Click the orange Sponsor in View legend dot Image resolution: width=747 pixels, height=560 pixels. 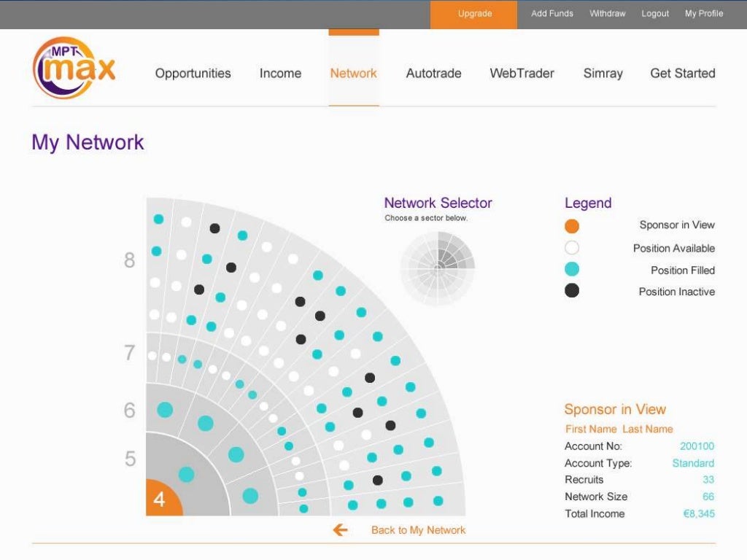point(572,226)
